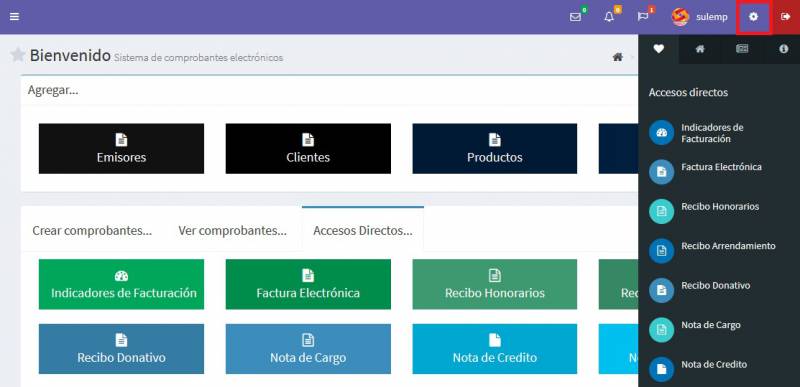Click the black Emisores button
The height and width of the screenshot is (387, 800).
coord(121,148)
